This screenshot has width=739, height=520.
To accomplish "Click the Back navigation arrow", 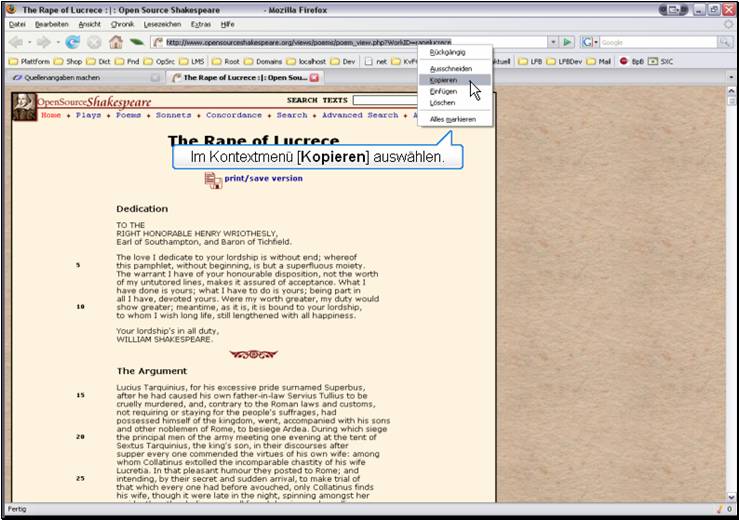I will click(15, 42).
